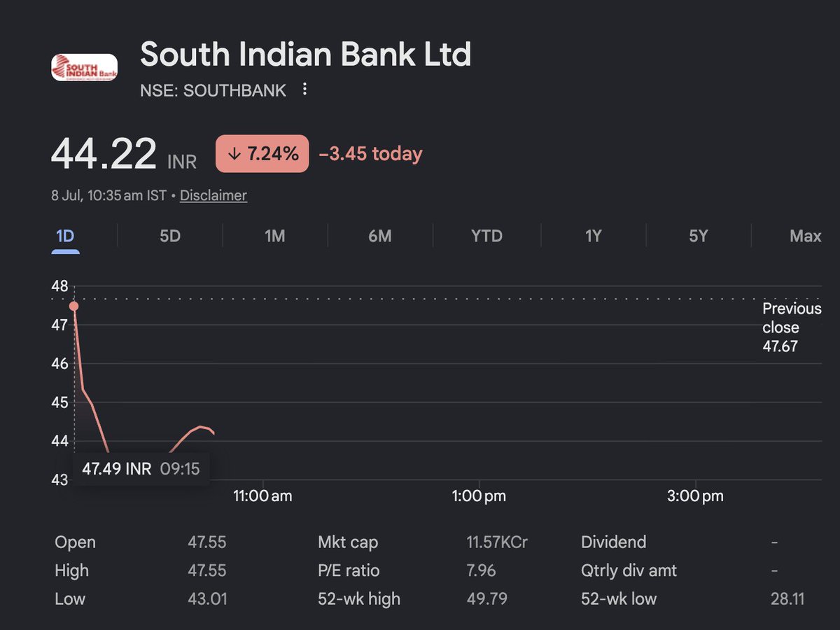Screen dimensions: 840x630
Task: Click the NSE: SOUTHBANK ticker text
Action: [213, 90]
